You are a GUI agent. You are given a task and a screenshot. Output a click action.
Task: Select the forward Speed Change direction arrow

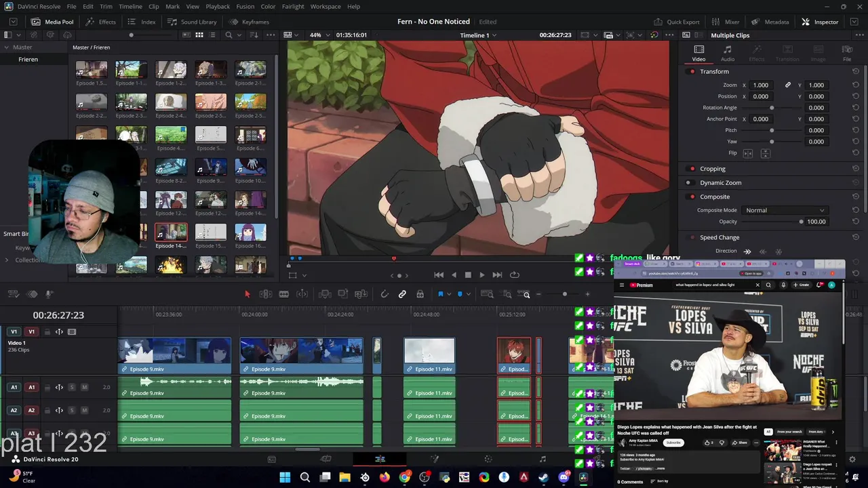click(x=747, y=251)
